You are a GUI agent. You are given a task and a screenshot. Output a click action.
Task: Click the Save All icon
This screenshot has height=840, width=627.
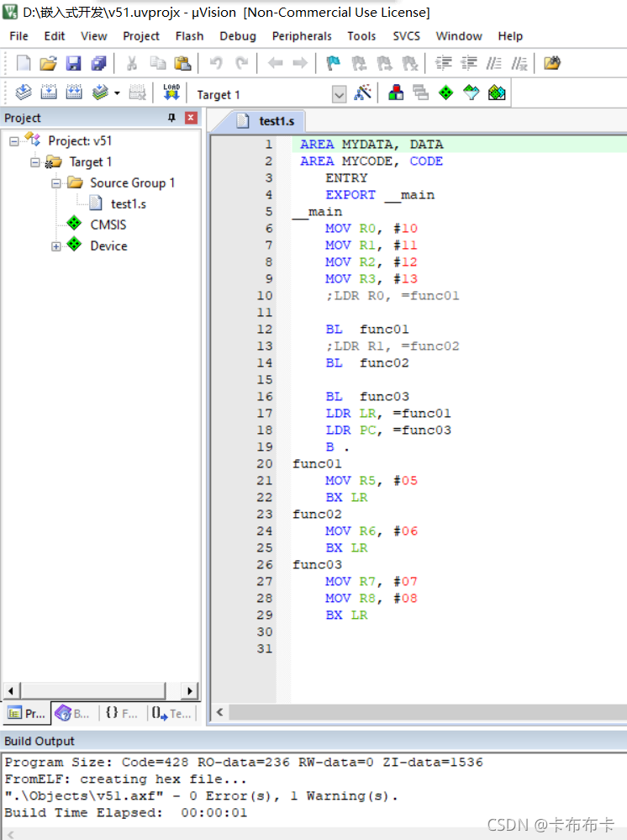[x=99, y=63]
